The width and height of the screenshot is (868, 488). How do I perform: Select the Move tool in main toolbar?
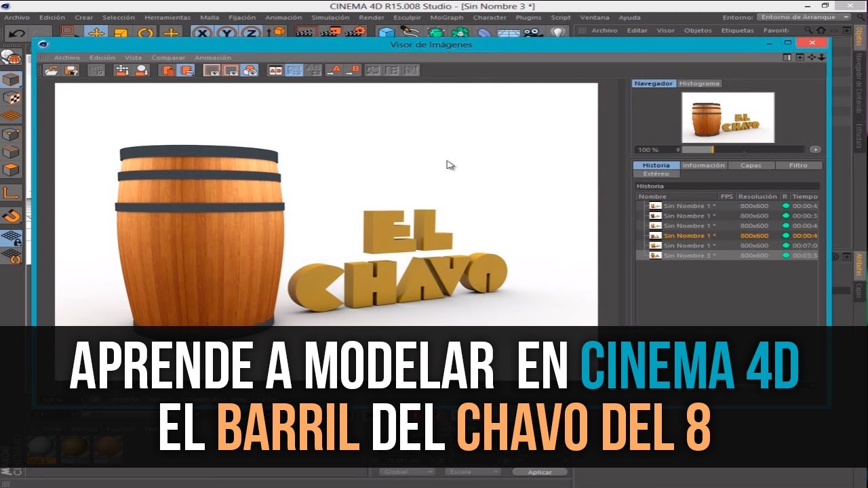click(x=96, y=32)
